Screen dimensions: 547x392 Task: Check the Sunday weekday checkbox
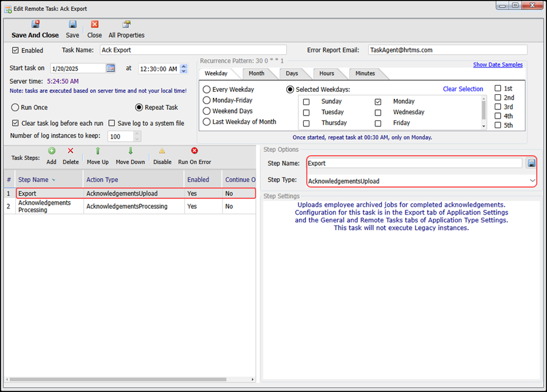[x=306, y=101]
